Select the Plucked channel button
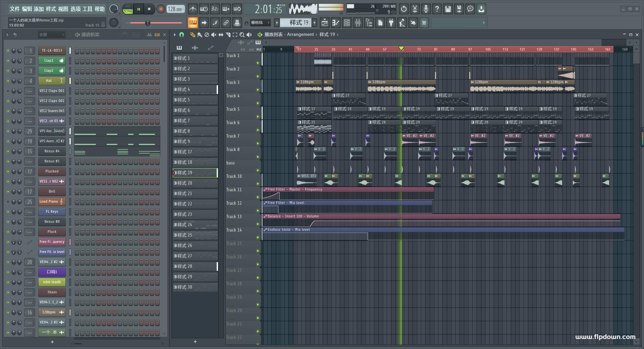The width and height of the screenshot is (644, 349). point(52,171)
